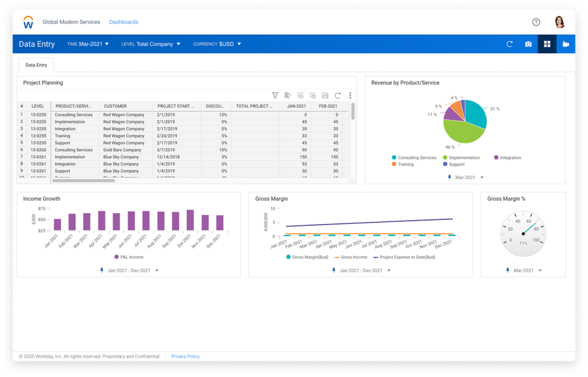Click the remove row icon in the table toolbar
Viewport: 588px width, 377px height.
coord(312,96)
